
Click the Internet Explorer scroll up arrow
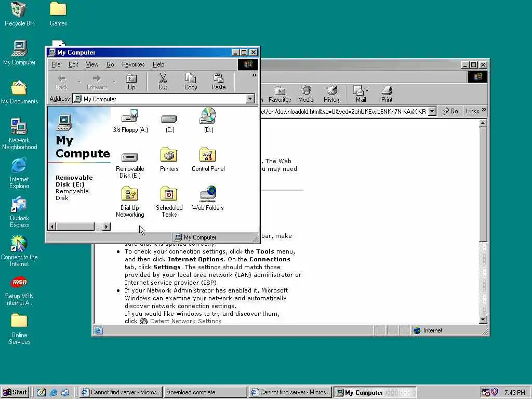click(x=483, y=123)
